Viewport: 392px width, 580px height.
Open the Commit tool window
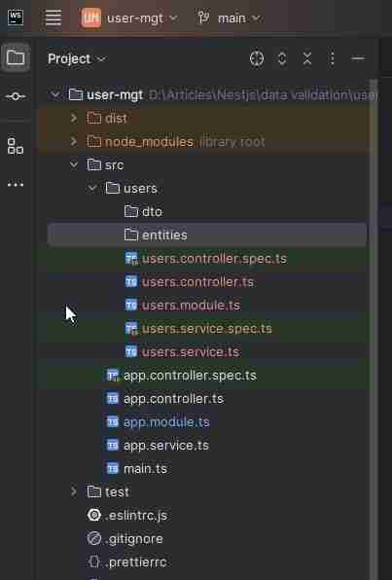[x=16, y=96]
